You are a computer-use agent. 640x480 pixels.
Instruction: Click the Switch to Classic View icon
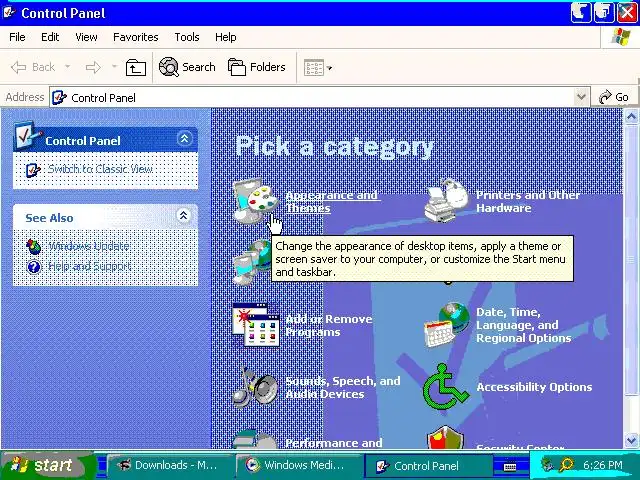pos(33,169)
